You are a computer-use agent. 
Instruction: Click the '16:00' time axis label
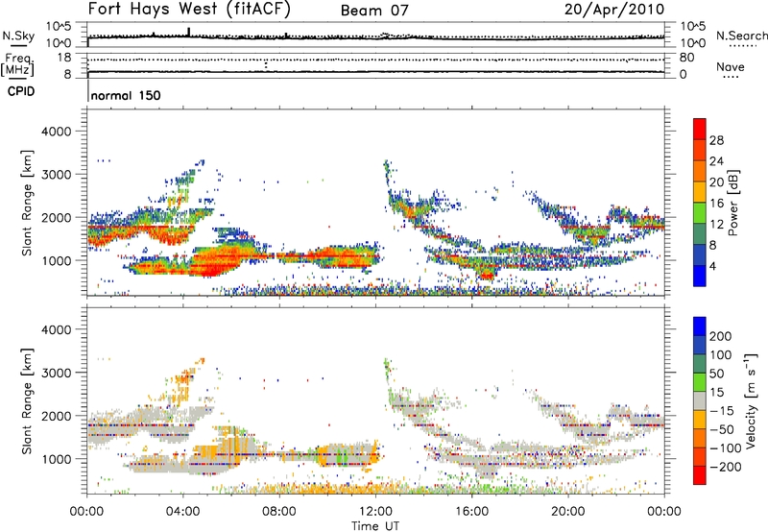point(471,512)
